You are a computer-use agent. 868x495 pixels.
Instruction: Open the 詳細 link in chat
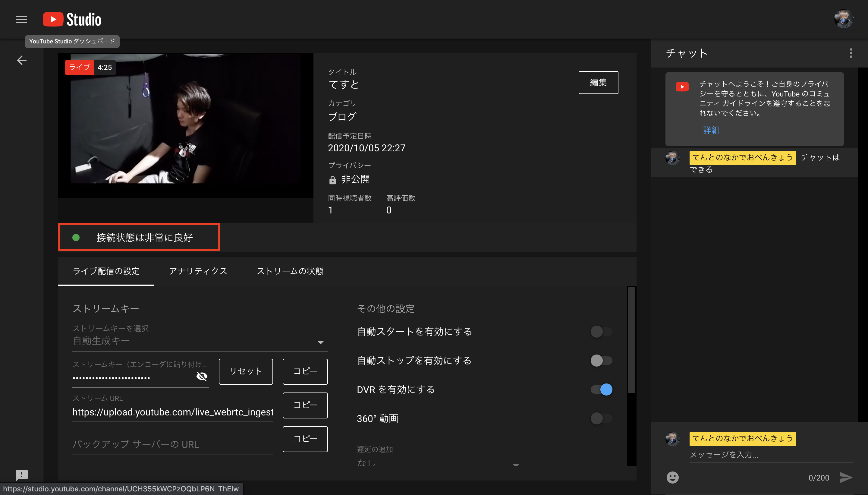[711, 130]
